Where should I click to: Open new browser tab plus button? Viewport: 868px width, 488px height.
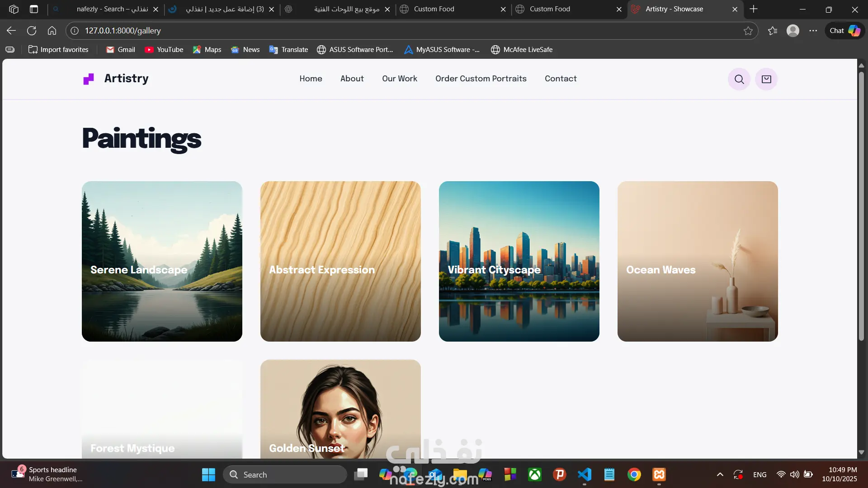(753, 9)
